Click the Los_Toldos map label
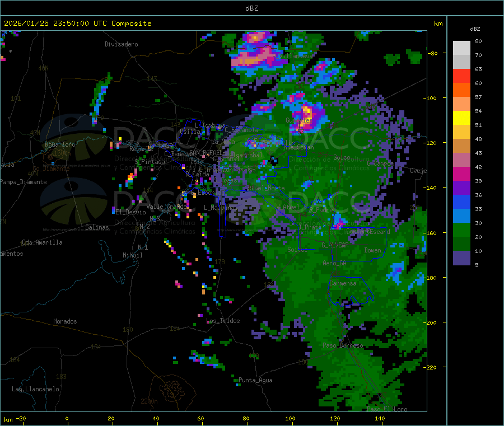This screenshot has width=504, height=426. point(223,321)
